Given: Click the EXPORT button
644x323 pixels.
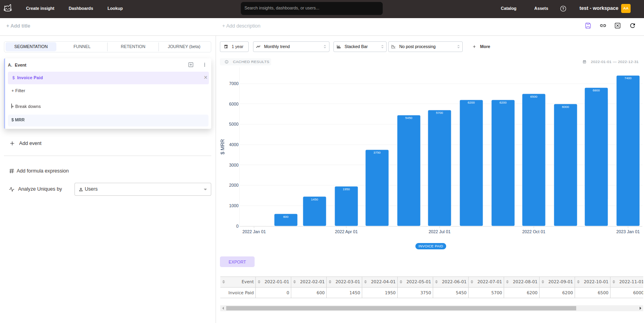Looking at the screenshot, I should pyautogui.click(x=237, y=262).
